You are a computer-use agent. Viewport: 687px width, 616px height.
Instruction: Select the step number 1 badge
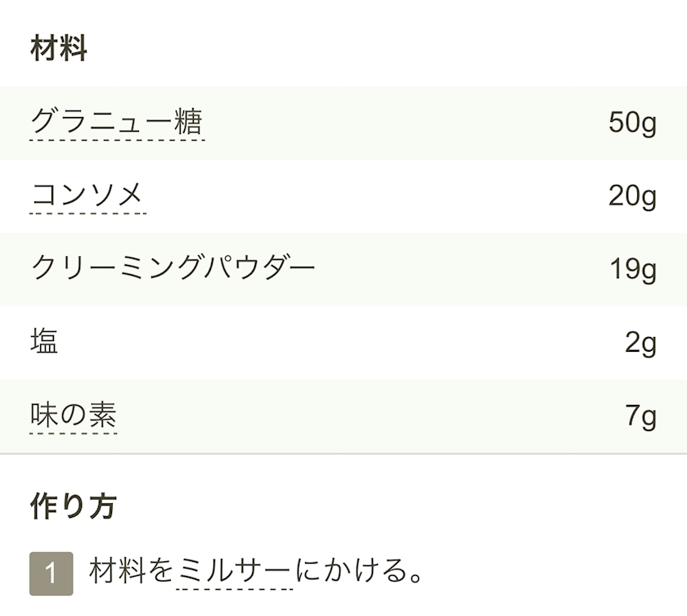point(51,573)
